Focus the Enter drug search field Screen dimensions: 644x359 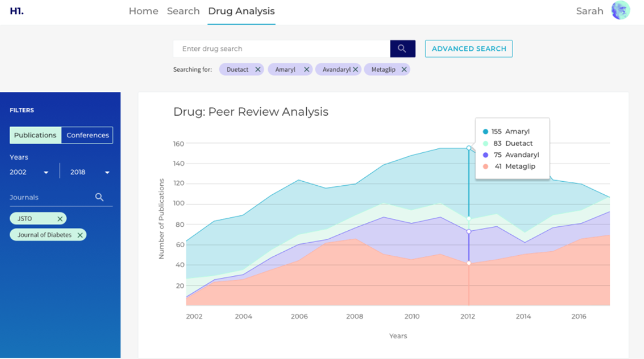click(x=282, y=49)
